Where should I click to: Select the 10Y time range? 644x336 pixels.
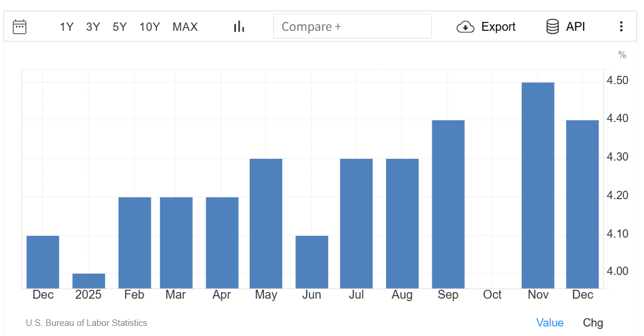(x=149, y=27)
